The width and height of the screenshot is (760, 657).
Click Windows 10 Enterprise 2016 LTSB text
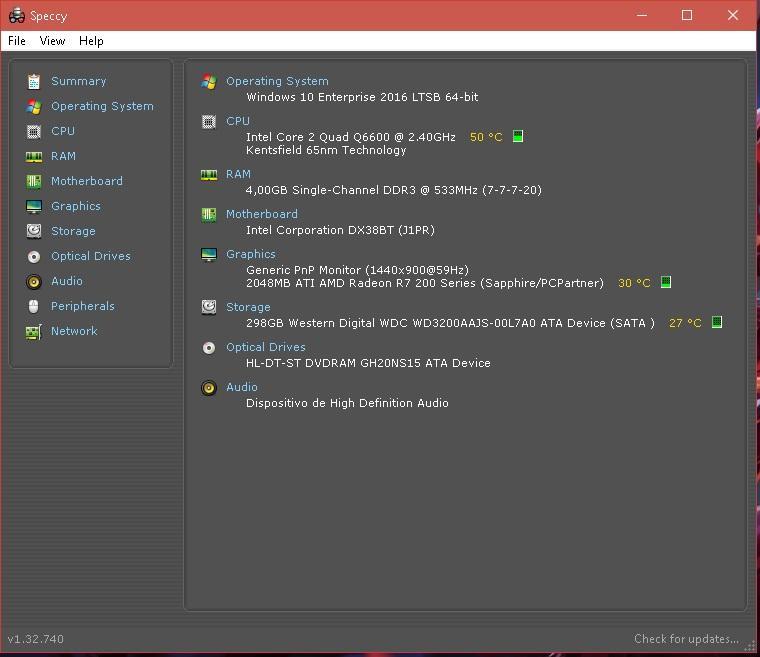point(363,97)
